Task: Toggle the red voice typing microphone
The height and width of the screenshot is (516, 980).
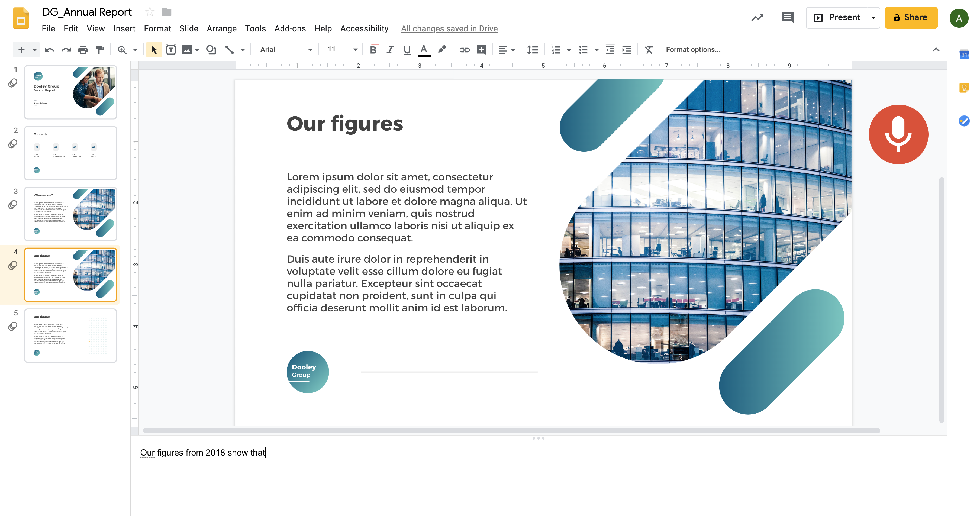Action: click(898, 134)
